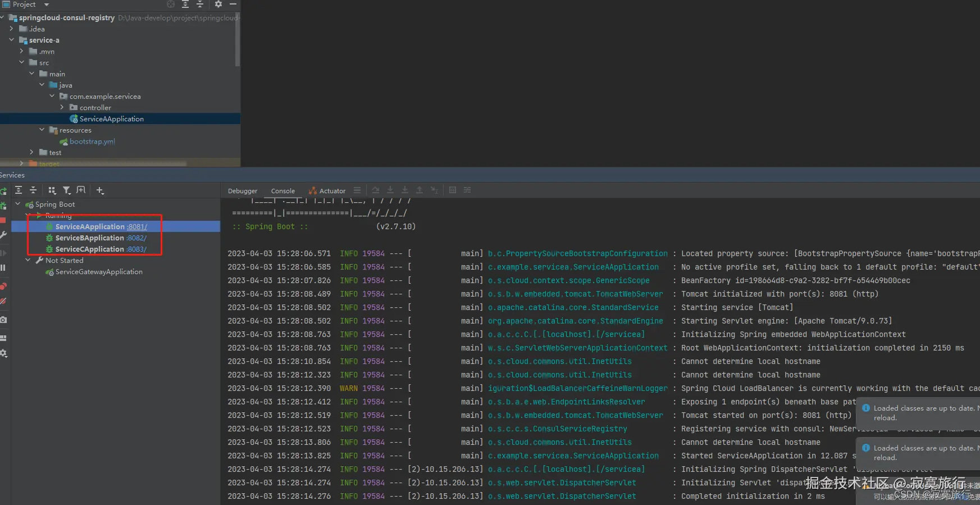Collapse the resources folder
The height and width of the screenshot is (505, 980).
pyautogui.click(x=42, y=130)
